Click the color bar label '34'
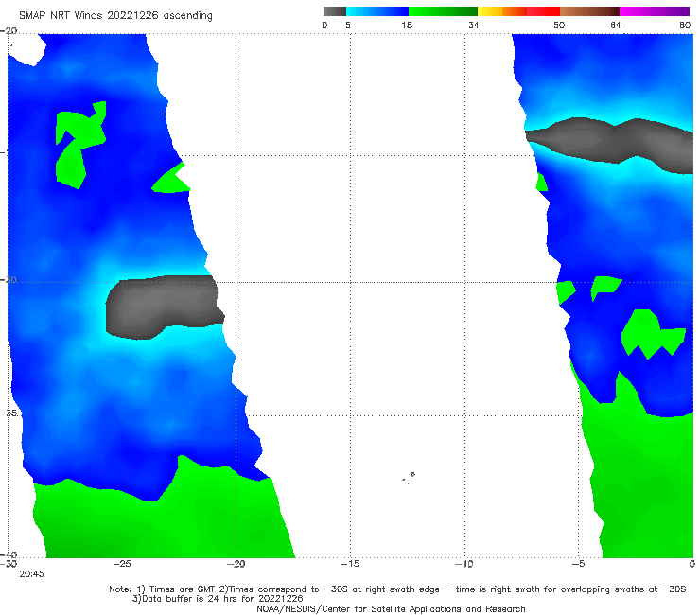Image resolution: width=700 pixels, height=615 pixels. pos(474,25)
